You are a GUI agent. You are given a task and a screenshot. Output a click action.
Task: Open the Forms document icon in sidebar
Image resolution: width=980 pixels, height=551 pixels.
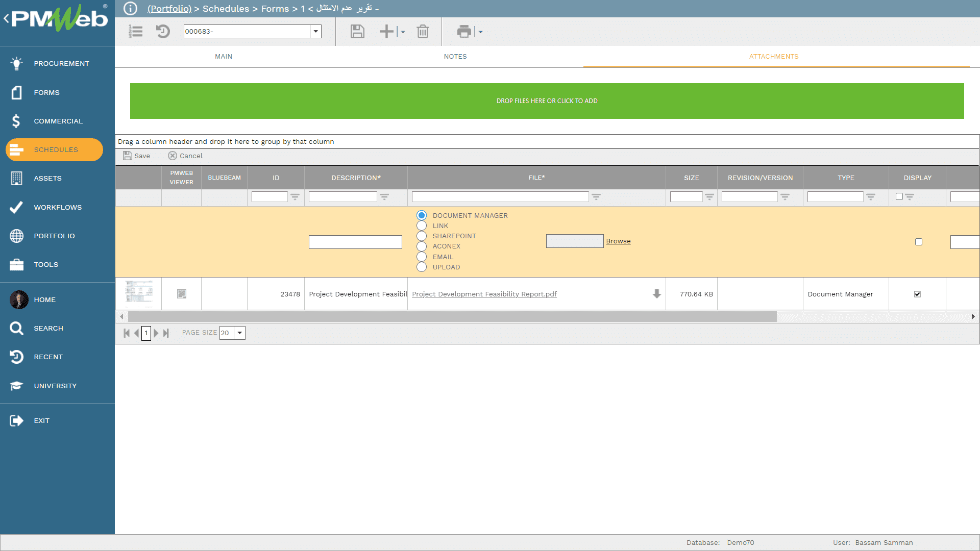click(x=16, y=92)
